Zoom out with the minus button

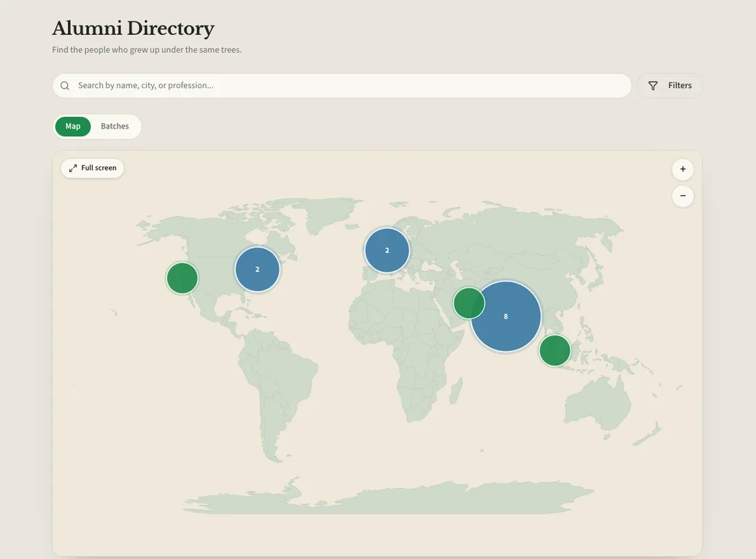click(x=682, y=196)
